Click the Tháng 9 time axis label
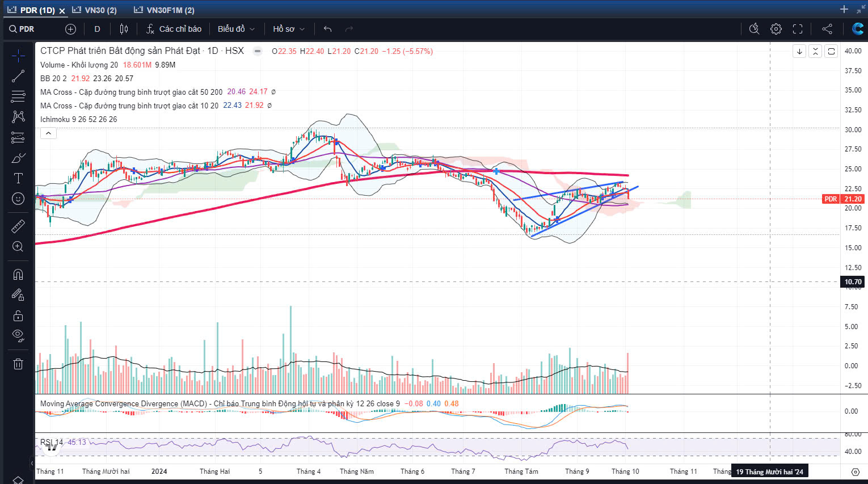The image size is (868, 484). [x=577, y=472]
